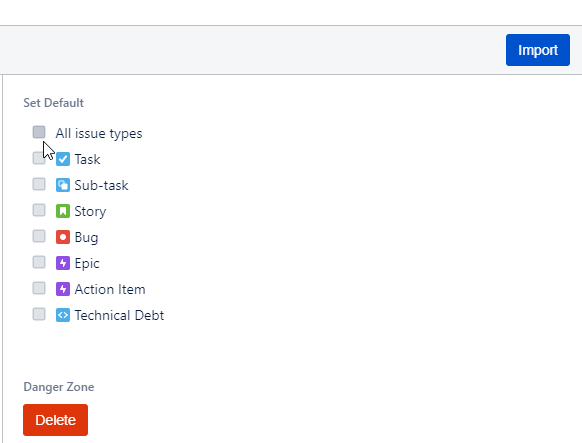Click the 'All issue types' label
This screenshot has height=443, width=582.
99,134
